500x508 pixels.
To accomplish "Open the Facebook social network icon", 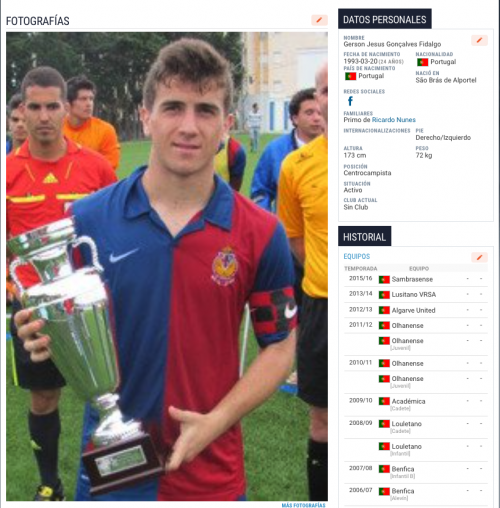I will point(350,101).
